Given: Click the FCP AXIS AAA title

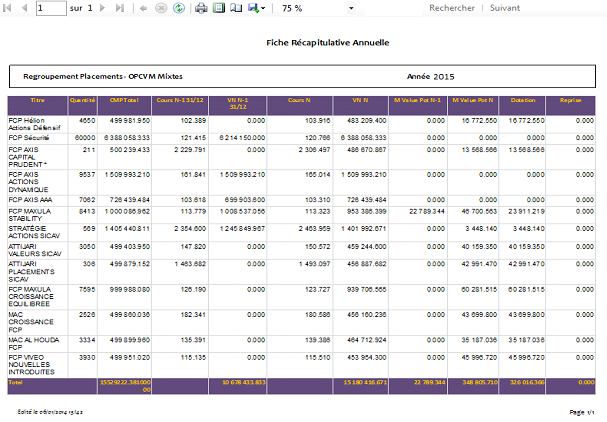Looking at the screenshot, I should click(30, 200).
